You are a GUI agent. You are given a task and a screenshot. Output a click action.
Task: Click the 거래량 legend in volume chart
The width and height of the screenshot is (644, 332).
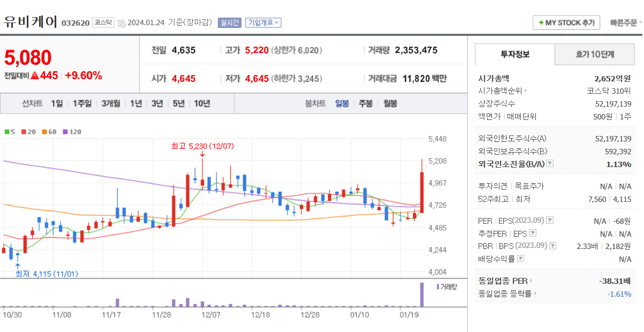pos(446,287)
